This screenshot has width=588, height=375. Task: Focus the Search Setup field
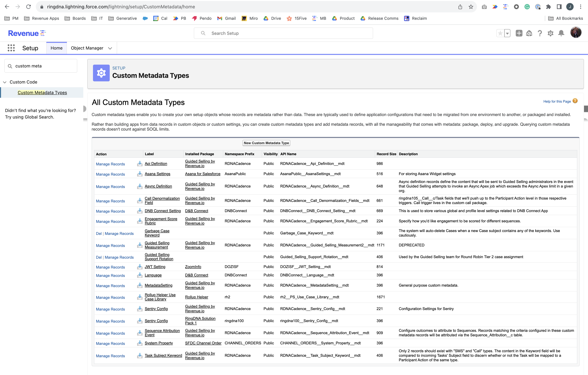pyautogui.click(x=283, y=33)
